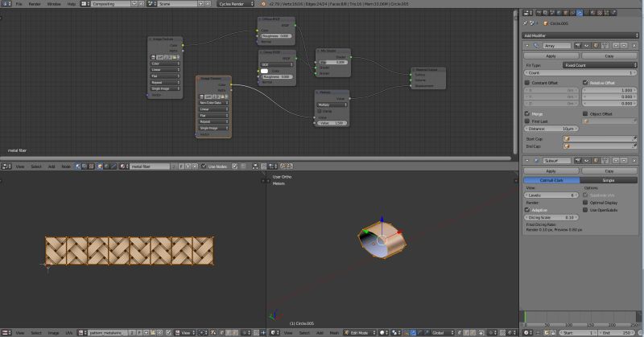Open the Modifiers properties tab (wrench icon)

[579, 13]
